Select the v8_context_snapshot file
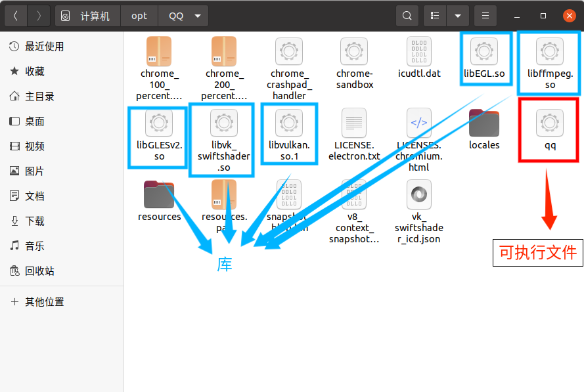The height and width of the screenshot is (392, 584). tap(354, 212)
